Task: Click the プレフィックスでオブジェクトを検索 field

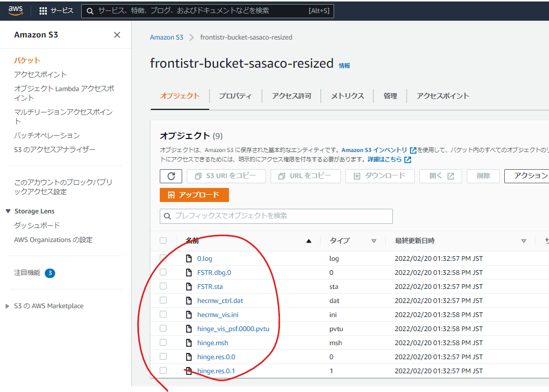Action: point(276,216)
